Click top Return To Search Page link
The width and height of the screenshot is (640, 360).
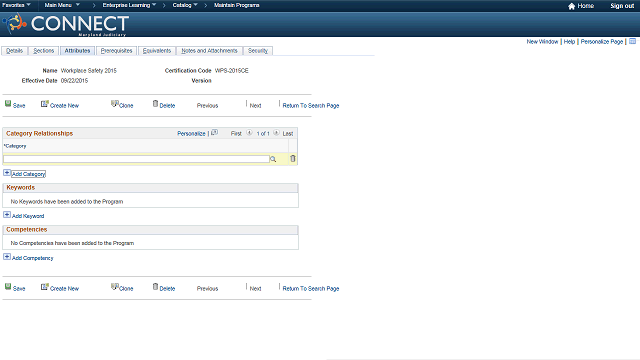point(311,105)
